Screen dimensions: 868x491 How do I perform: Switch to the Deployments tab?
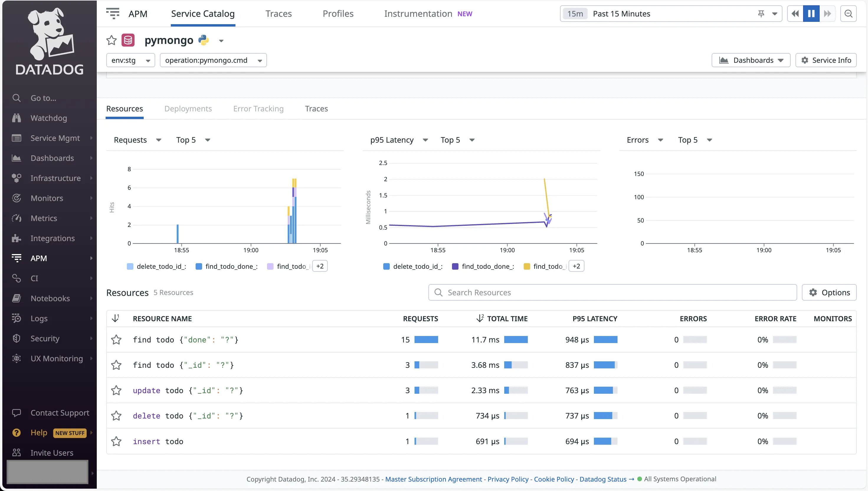coord(188,108)
